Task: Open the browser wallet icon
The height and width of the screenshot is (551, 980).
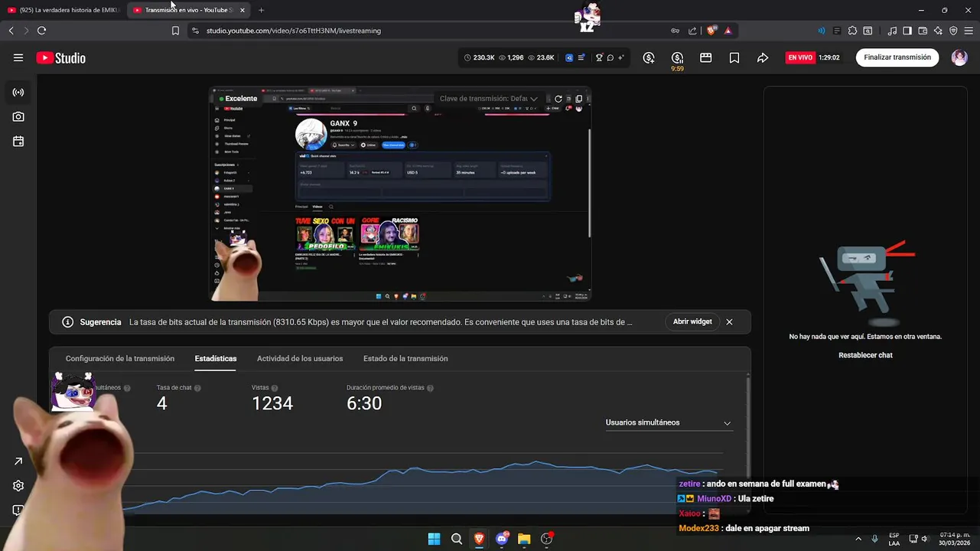Action: point(923,31)
